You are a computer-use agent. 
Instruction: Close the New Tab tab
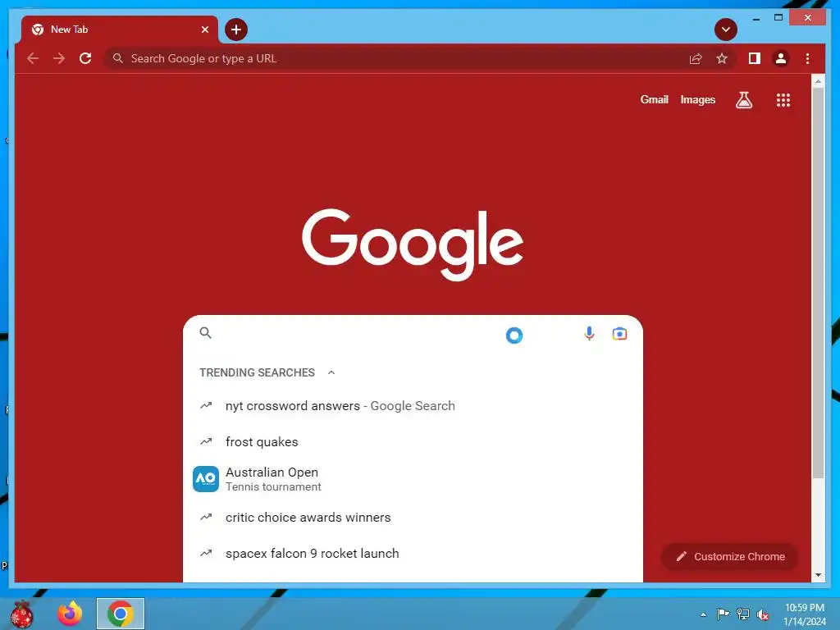pos(204,30)
